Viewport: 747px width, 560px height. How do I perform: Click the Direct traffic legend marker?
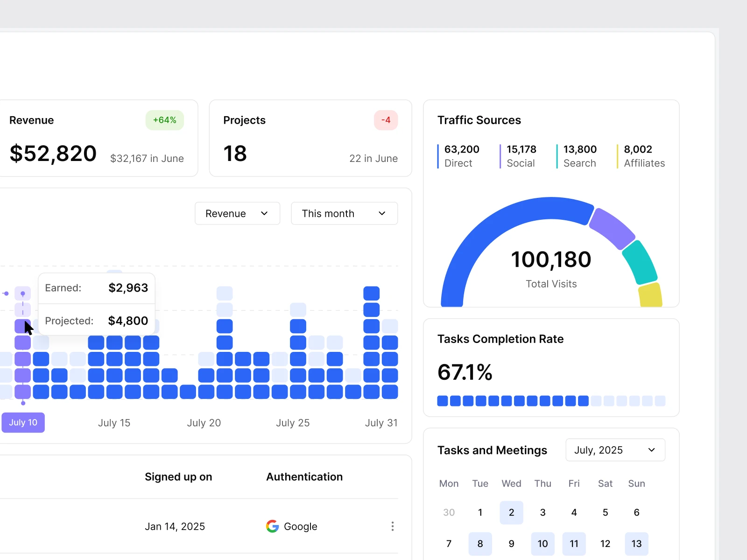coord(438,156)
